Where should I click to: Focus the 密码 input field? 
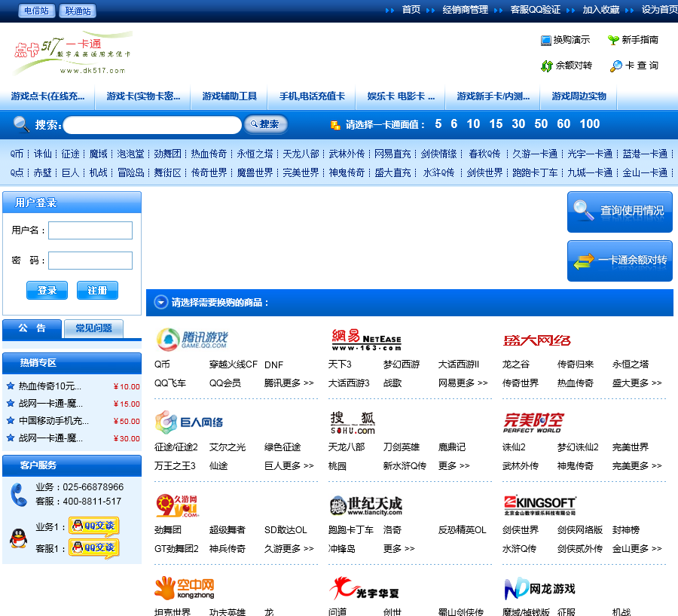pos(90,261)
